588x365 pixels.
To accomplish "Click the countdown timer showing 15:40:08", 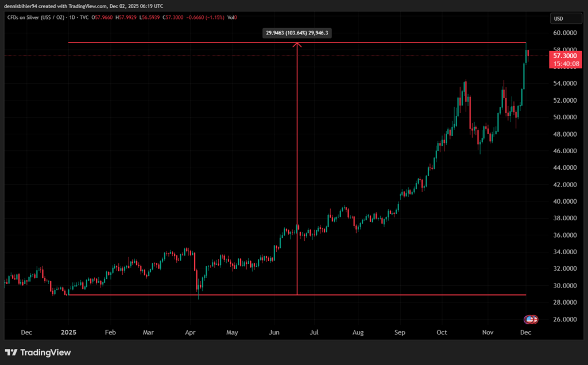I will coord(565,63).
